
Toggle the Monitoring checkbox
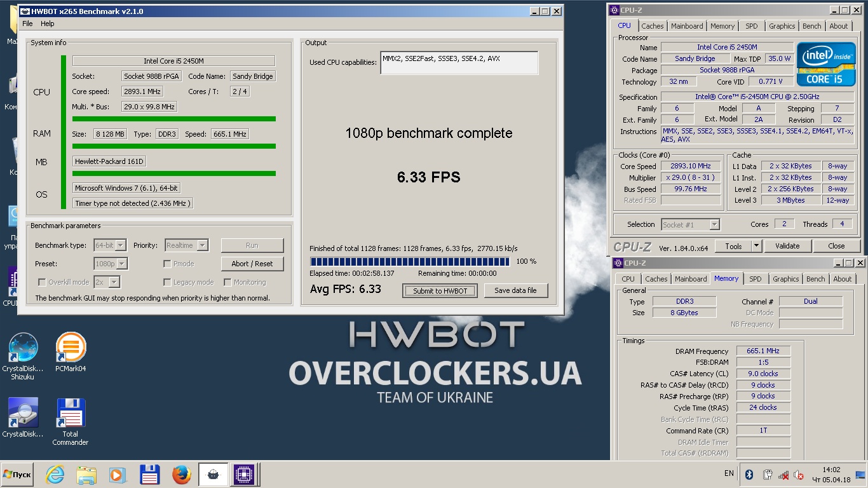pyautogui.click(x=227, y=282)
